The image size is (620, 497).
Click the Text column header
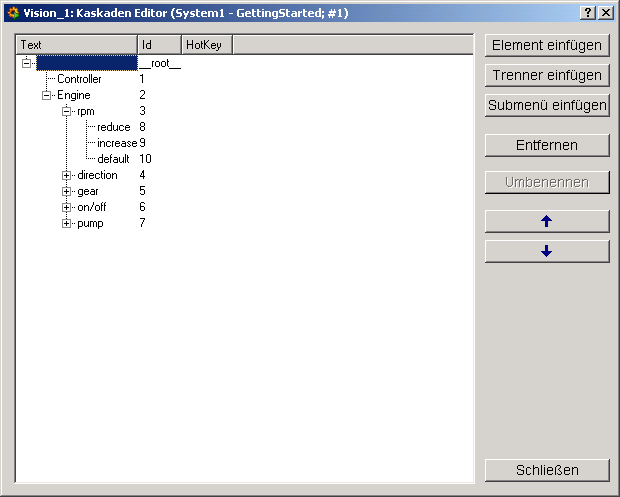(x=77, y=45)
